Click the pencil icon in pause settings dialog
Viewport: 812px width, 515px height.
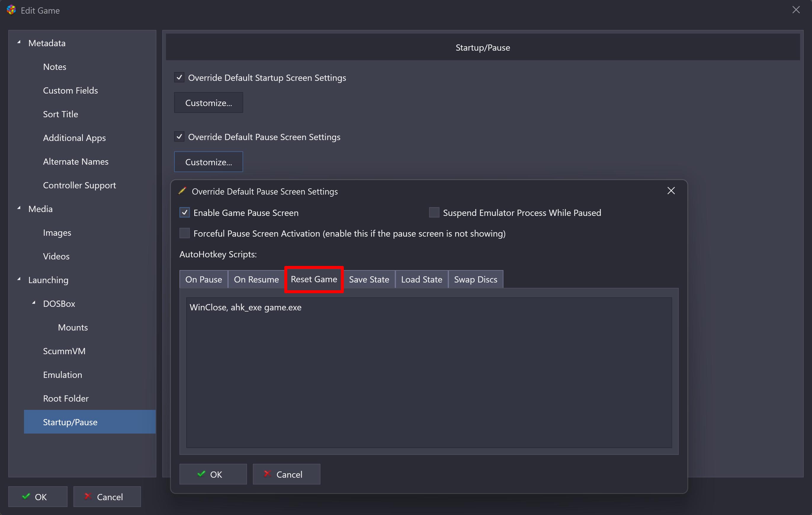[182, 191]
